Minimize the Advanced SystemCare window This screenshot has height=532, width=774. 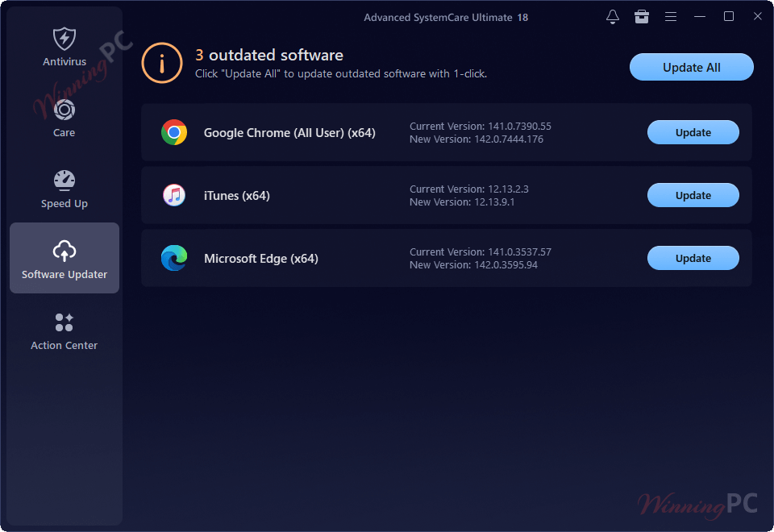[700, 17]
